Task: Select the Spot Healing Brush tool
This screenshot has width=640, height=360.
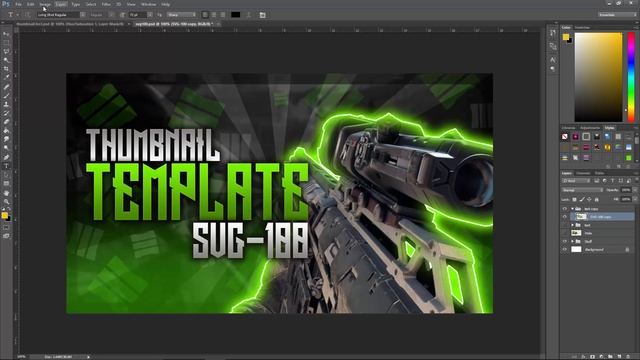Action: click(x=6, y=87)
